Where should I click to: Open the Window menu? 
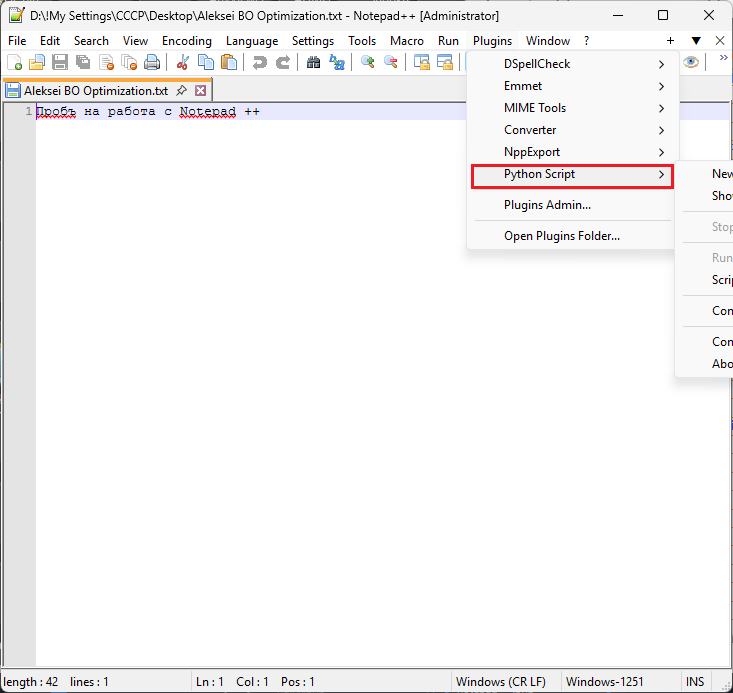(547, 41)
